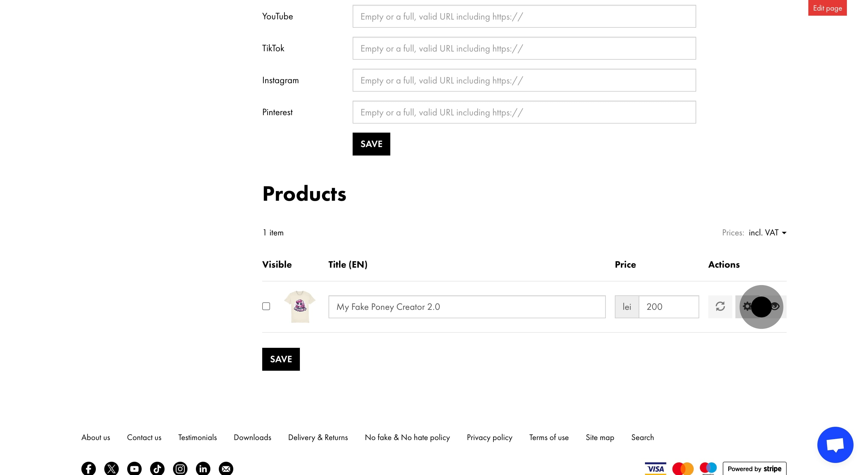Open product settings via the gear icon
Viewport: 868px width, 475px height.
click(747, 307)
